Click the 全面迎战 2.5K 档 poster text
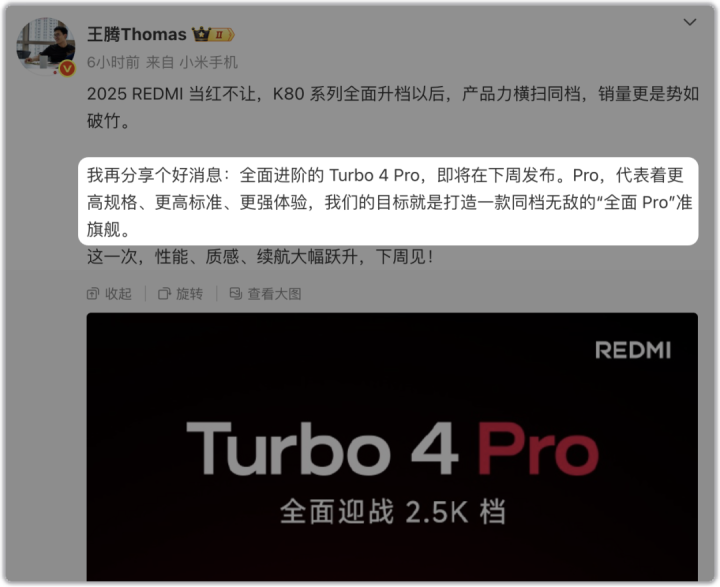The height and width of the screenshot is (587, 720). pos(393,511)
